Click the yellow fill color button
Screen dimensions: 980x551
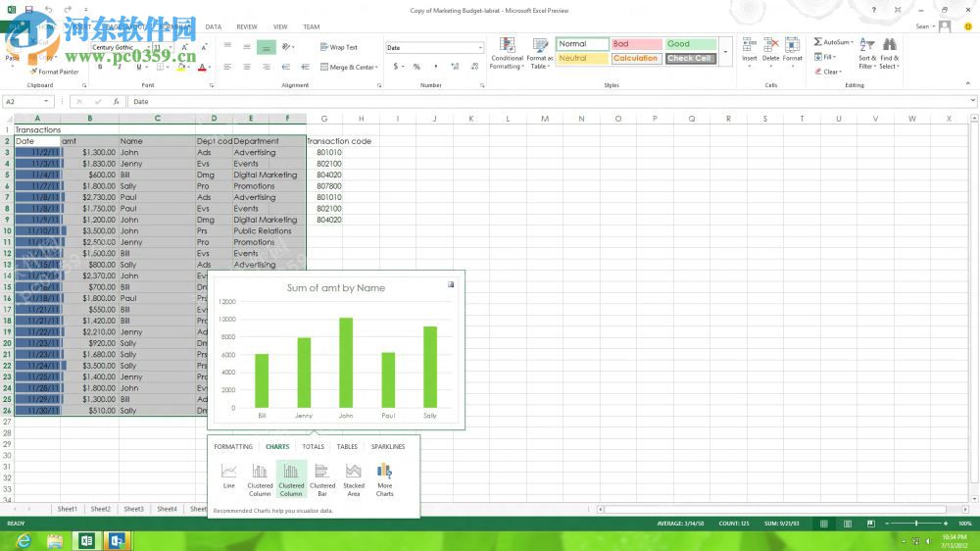181,68
